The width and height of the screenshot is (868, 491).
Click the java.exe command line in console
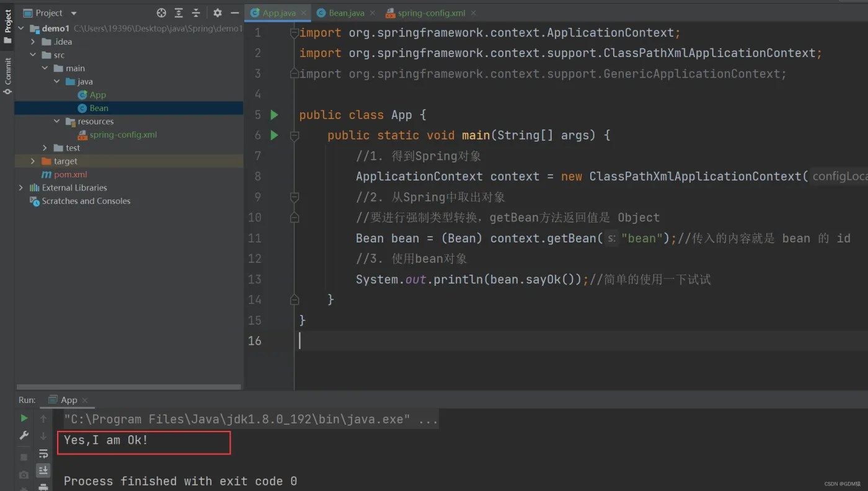(x=251, y=420)
